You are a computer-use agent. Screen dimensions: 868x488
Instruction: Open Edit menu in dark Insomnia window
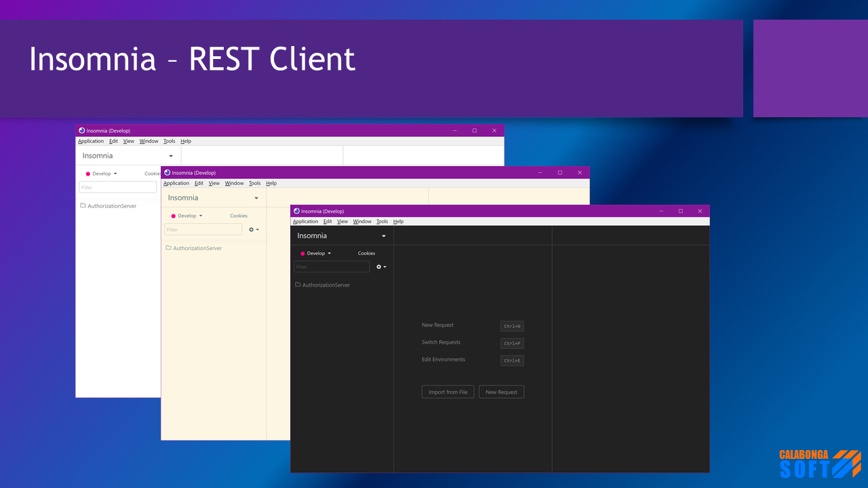click(328, 222)
